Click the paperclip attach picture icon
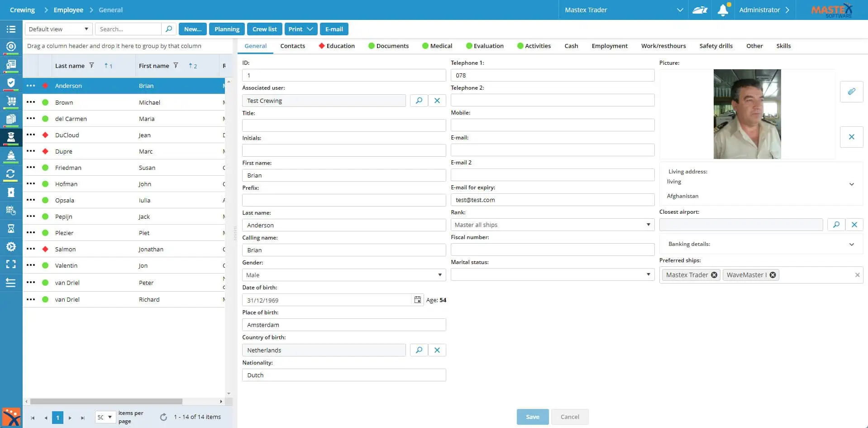The width and height of the screenshot is (868, 428). point(851,91)
